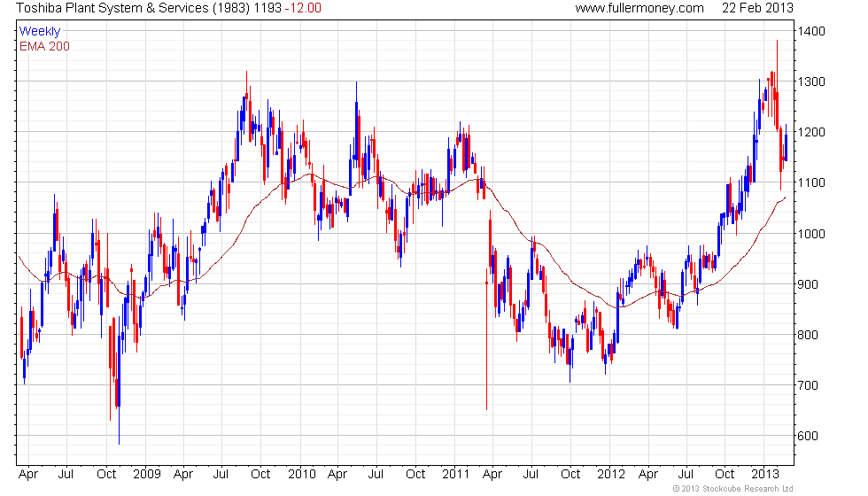Click the 2012 year label on time axis

(x=611, y=475)
